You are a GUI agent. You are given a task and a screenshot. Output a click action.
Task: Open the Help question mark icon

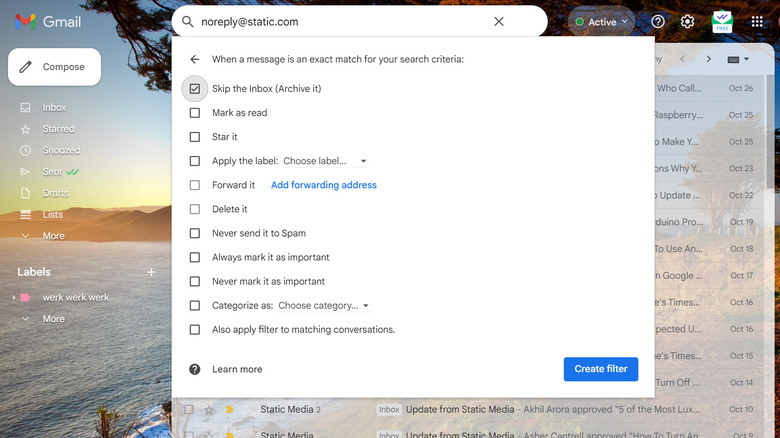click(658, 21)
